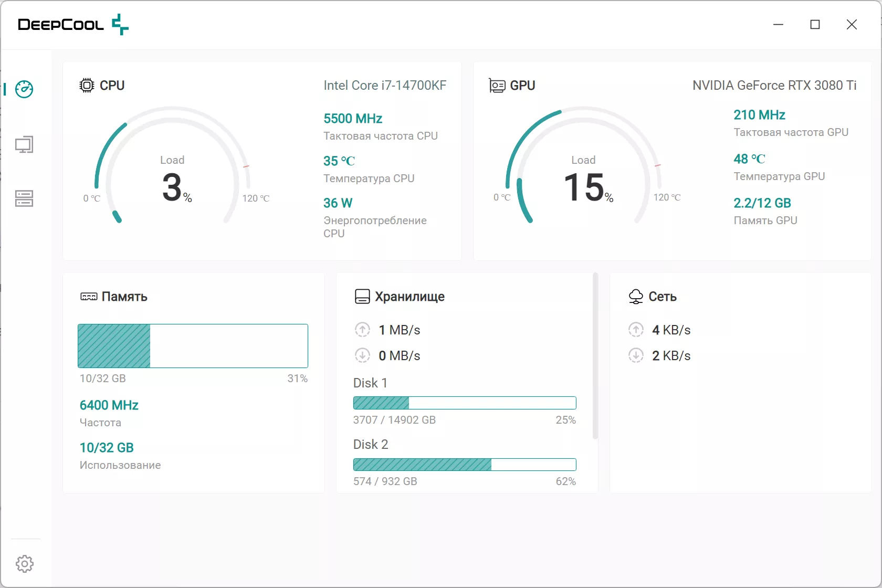
Task: Click the 36 W CPU power value
Action: pos(338,203)
